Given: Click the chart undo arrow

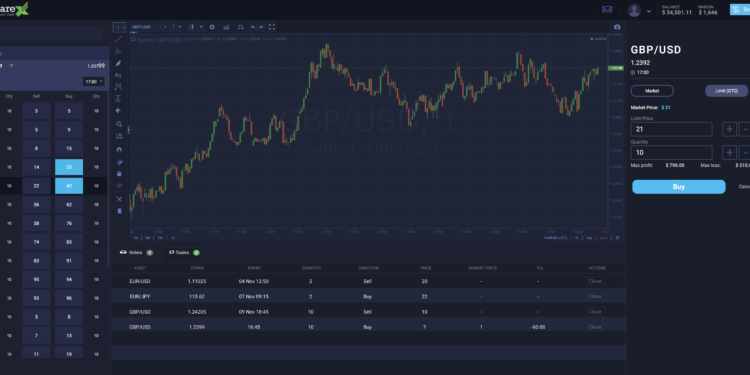Looking at the screenshot, I should click(253, 27).
